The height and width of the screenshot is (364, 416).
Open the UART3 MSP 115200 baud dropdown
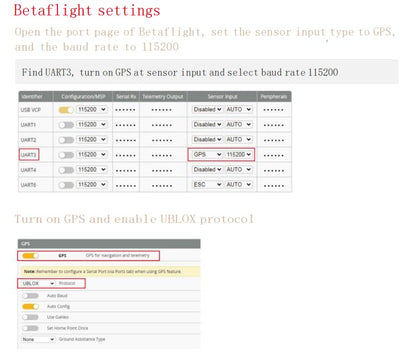coord(92,155)
